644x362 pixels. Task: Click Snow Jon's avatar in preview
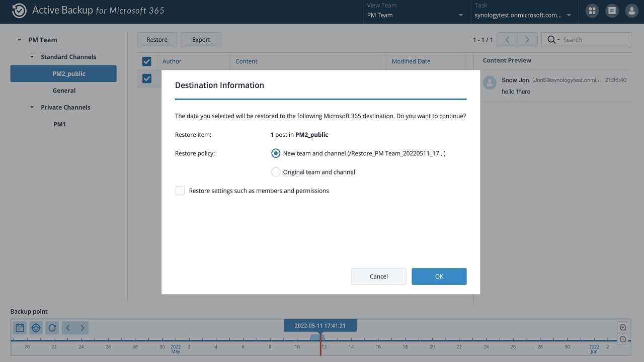[x=490, y=83]
